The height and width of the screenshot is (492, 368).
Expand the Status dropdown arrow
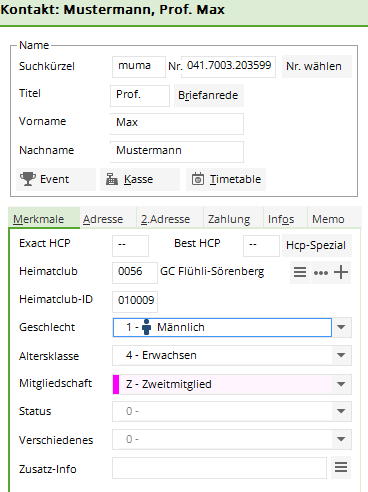tap(341, 411)
